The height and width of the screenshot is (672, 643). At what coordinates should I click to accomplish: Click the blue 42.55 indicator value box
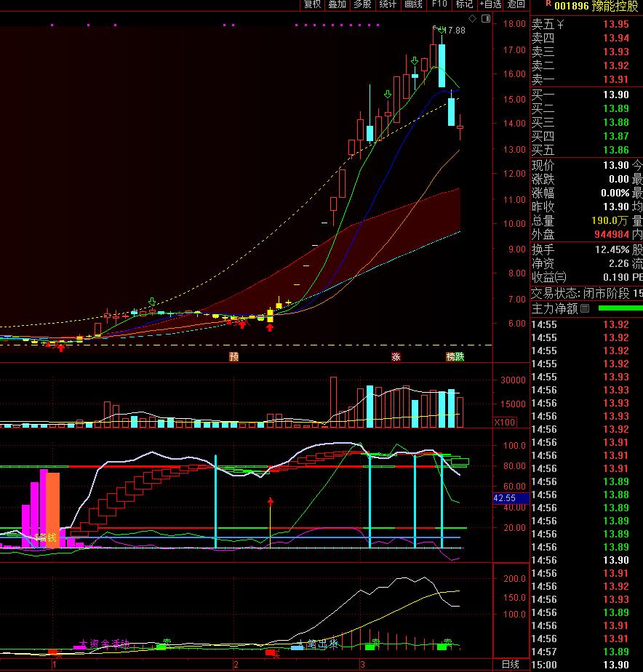click(x=511, y=498)
